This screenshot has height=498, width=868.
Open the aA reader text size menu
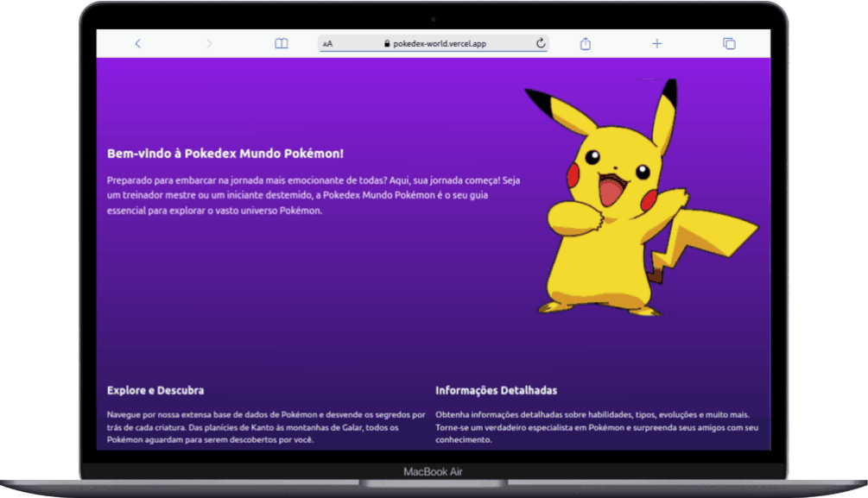point(328,44)
